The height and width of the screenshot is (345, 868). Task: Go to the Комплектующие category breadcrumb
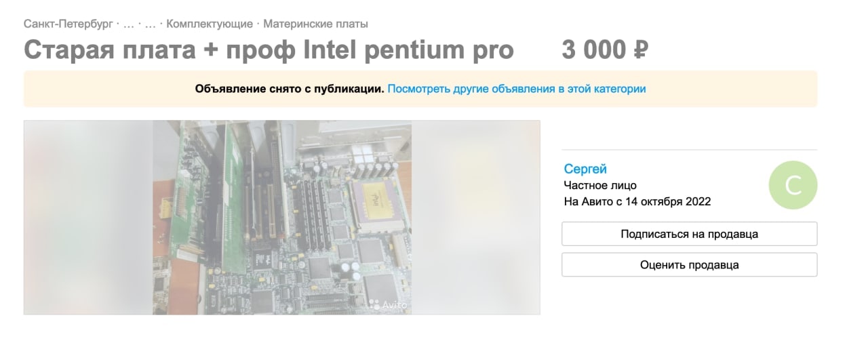[210, 24]
